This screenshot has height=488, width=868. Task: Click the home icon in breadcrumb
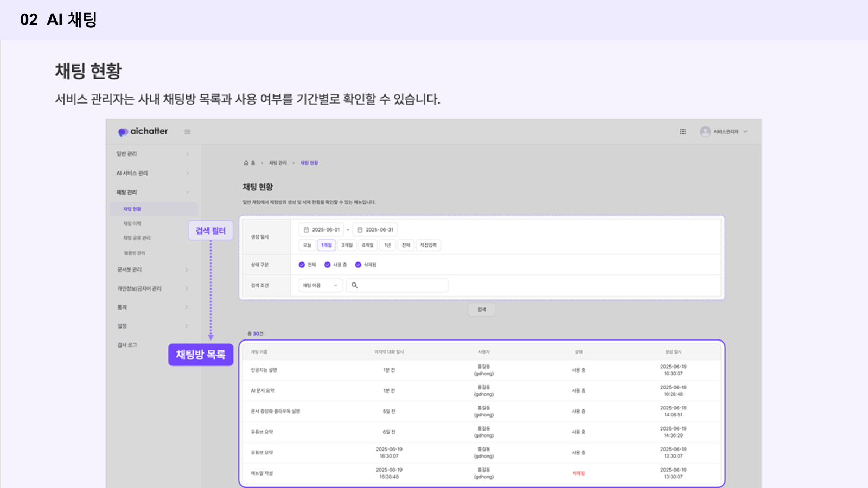(x=246, y=163)
